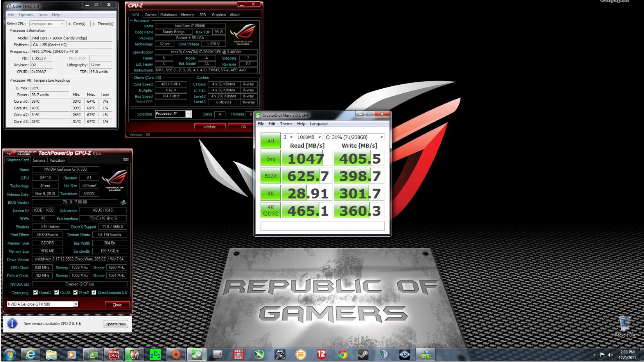Select the Seq read value 1047
This screenshot has height=362, width=644.
(307, 159)
